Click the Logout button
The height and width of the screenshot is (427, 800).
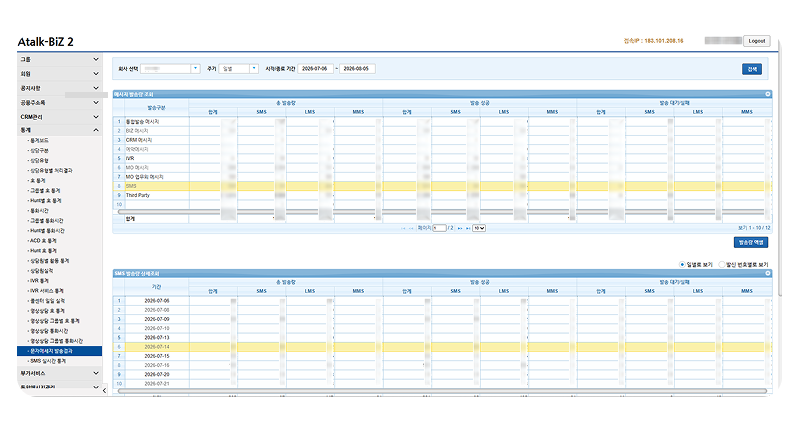click(x=757, y=41)
